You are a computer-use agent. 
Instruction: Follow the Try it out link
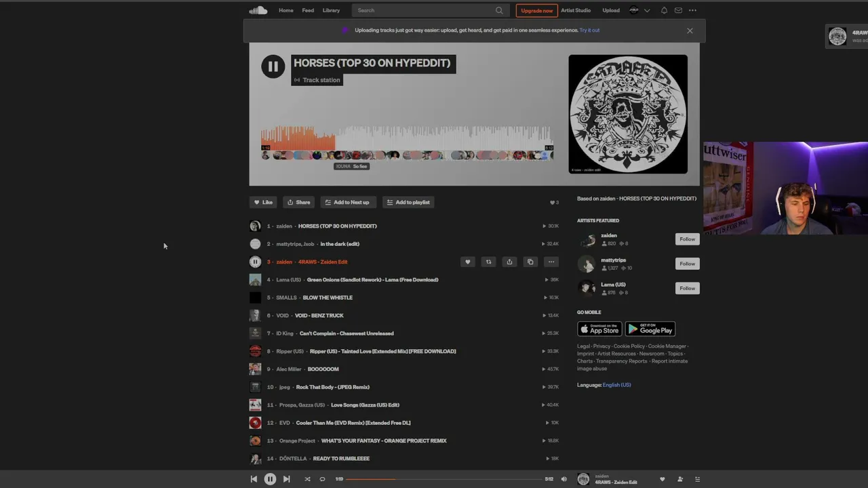pos(589,30)
